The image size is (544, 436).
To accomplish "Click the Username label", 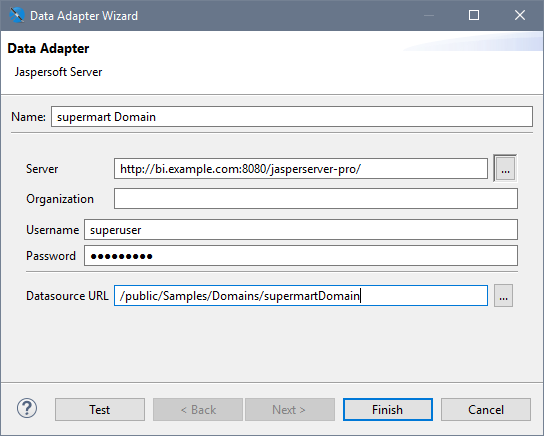I will tap(53, 230).
